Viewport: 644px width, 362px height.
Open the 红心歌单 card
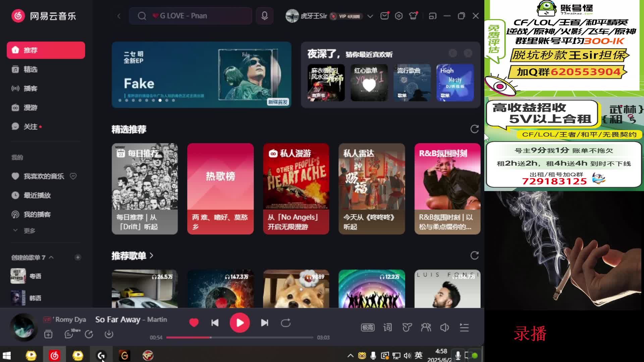(369, 82)
